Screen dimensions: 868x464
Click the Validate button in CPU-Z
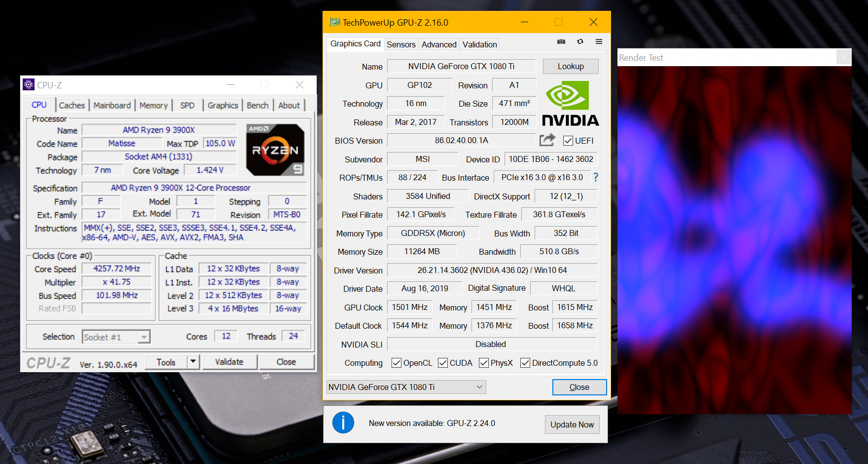[x=229, y=362]
